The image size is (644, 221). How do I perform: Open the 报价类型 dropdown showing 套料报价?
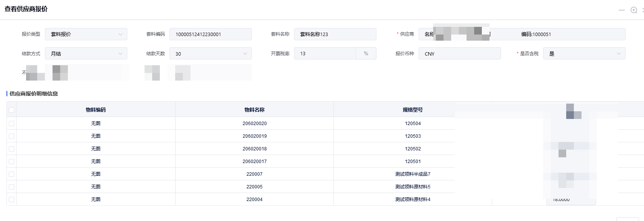click(x=86, y=34)
